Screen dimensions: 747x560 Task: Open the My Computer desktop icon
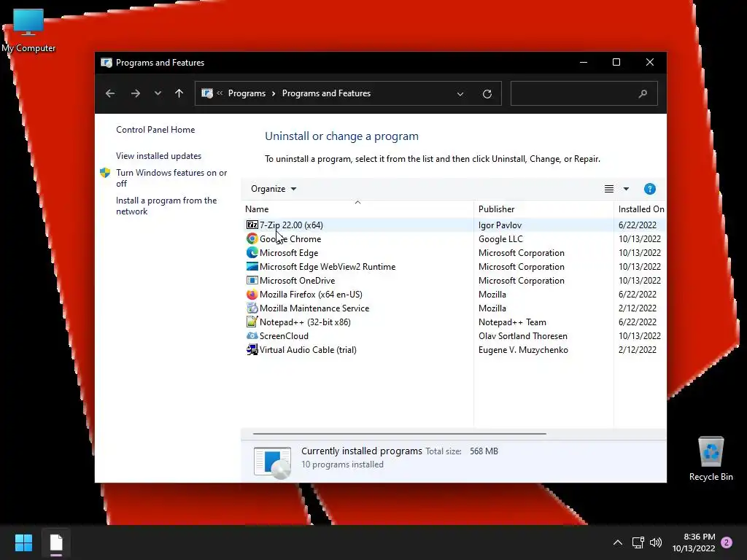28,30
